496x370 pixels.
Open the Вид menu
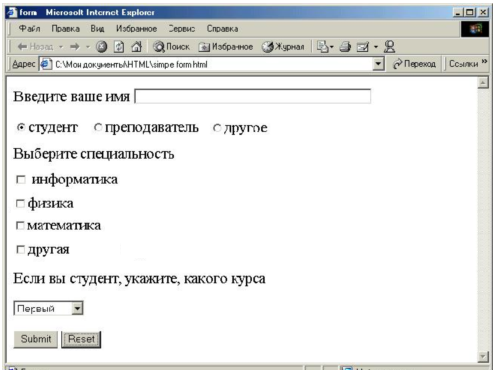(x=97, y=29)
